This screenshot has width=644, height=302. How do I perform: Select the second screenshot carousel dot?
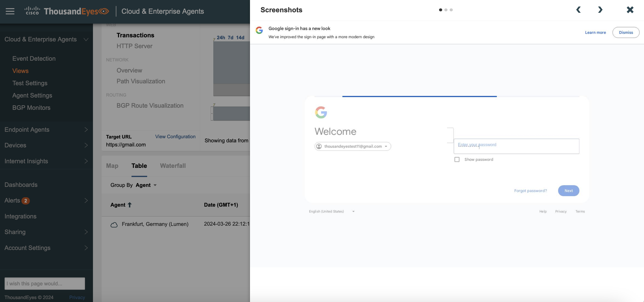pos(446,10)
